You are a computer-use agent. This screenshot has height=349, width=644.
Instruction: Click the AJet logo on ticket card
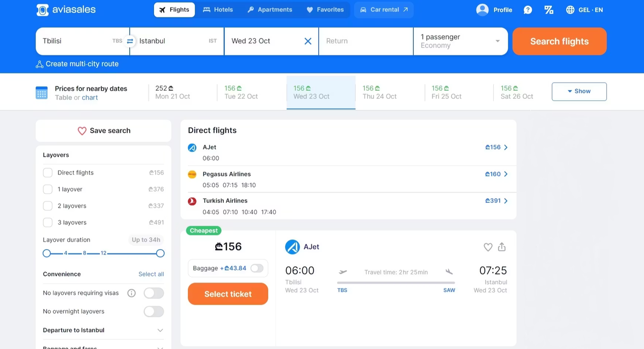click(x=292, y=247)
